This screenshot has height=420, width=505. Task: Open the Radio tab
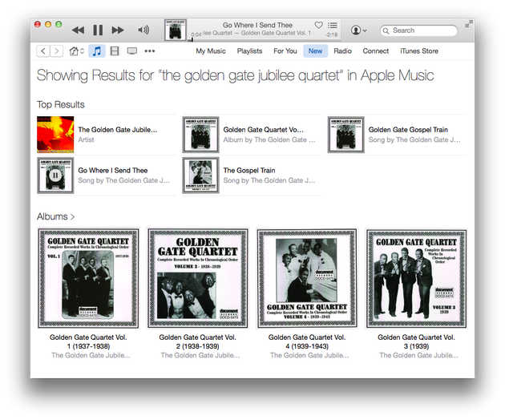pos(342,50)
